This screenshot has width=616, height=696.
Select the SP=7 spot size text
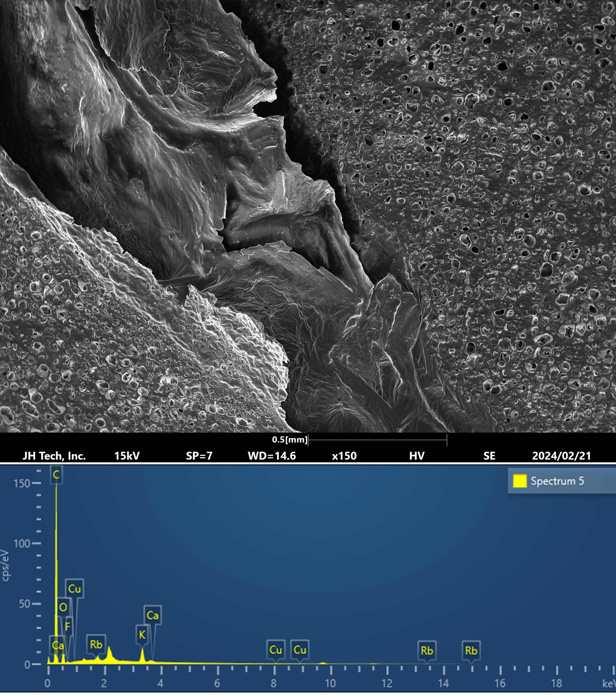[x=199, y=456]
